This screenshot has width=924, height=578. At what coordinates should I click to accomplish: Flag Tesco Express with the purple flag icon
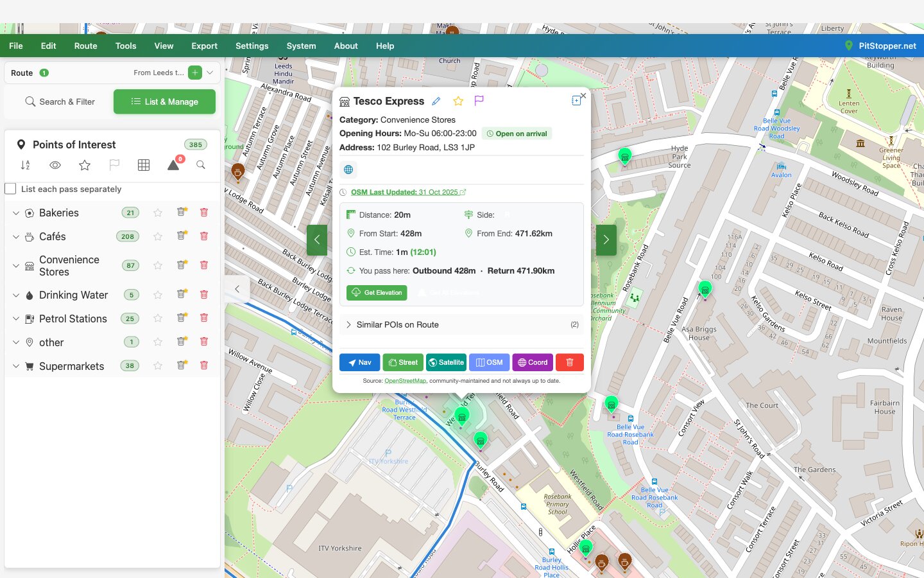pos(479,101)
